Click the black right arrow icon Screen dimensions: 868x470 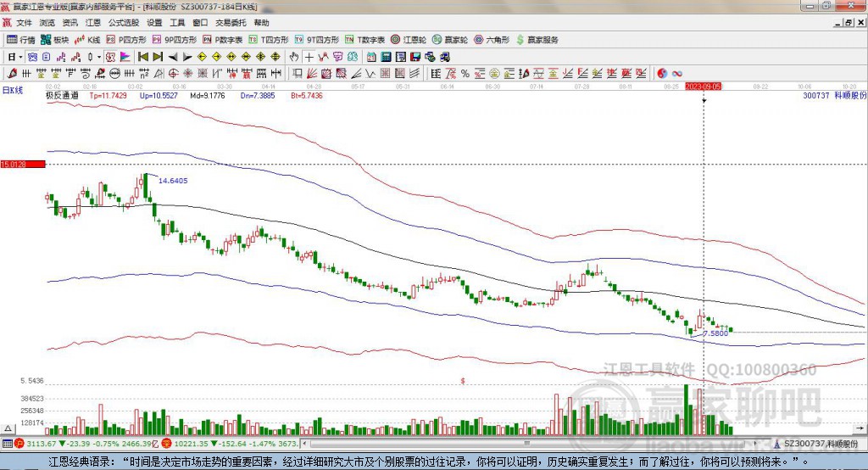187,57
